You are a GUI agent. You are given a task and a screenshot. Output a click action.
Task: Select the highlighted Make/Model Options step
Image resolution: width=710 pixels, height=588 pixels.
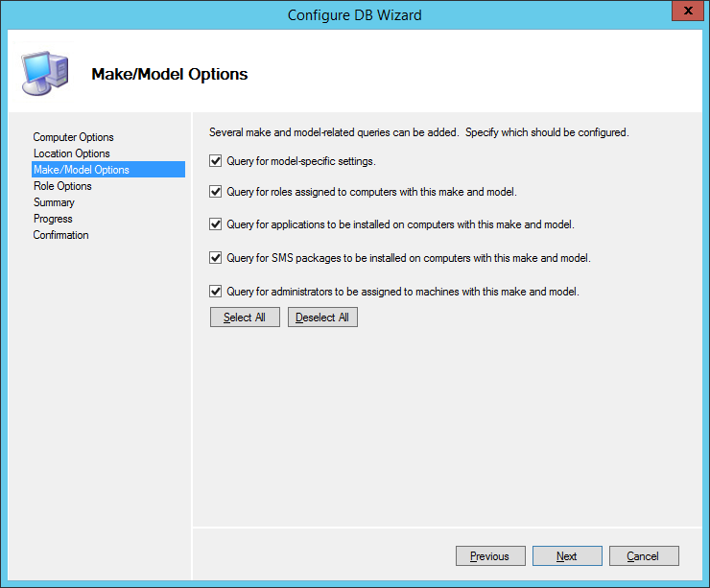81,170
